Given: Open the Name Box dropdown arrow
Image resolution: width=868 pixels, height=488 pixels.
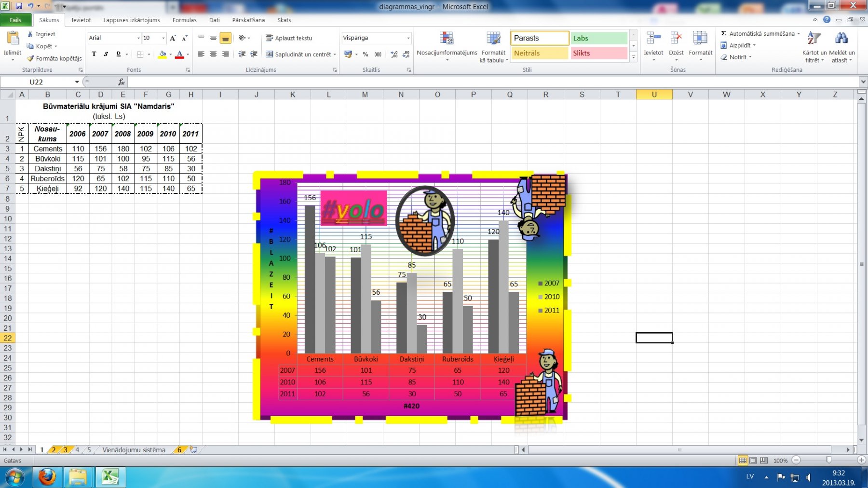Looking at the screenshot, I should click(x=77, y=82).
